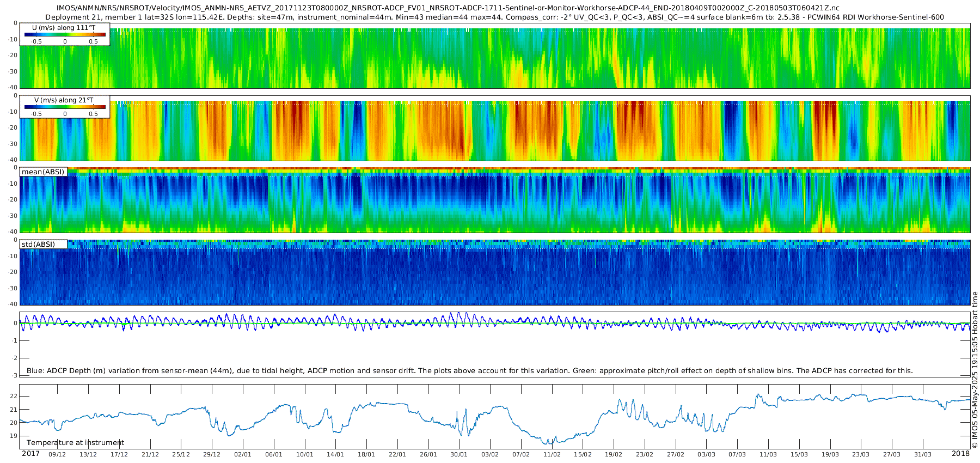Click the -3 tick on depth variation axis
Viewport: 980px width, 463px height.
tap(15, 375)
